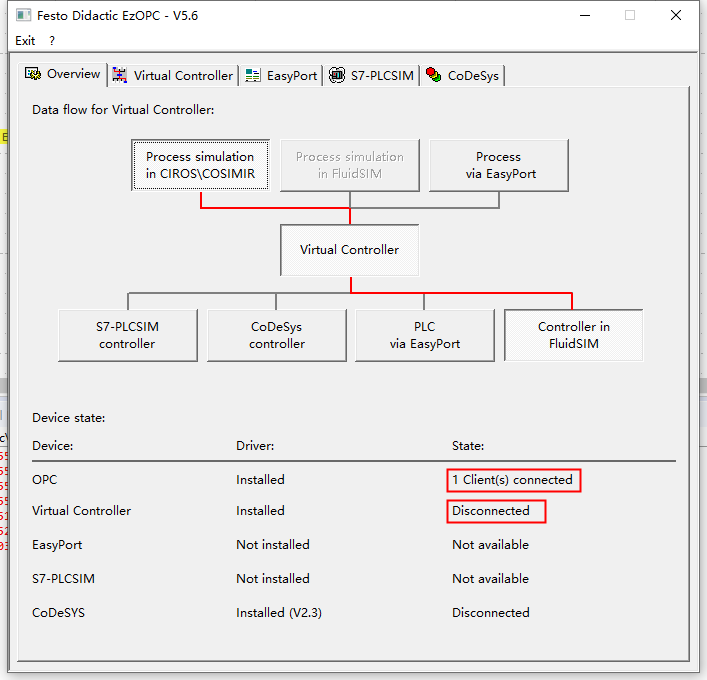This screenshot has width=707, height=680.
Task: Open the EasyPort tab
Action: (x=281, y=75)
